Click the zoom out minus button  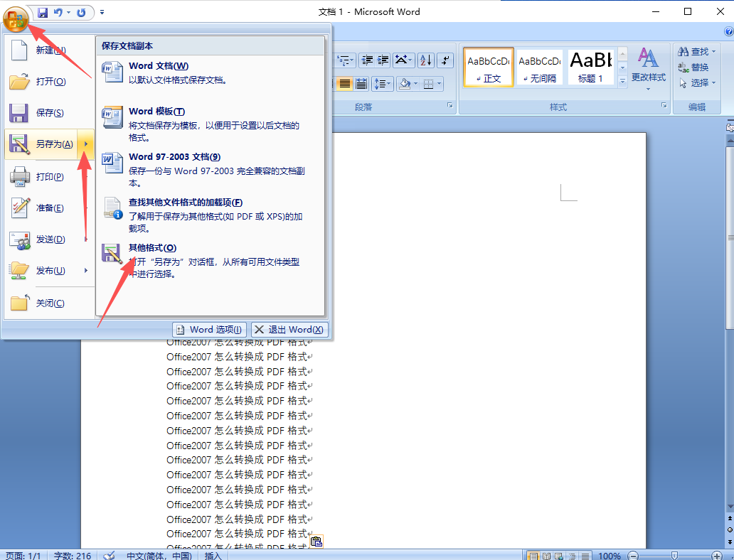tap(633, 555)
